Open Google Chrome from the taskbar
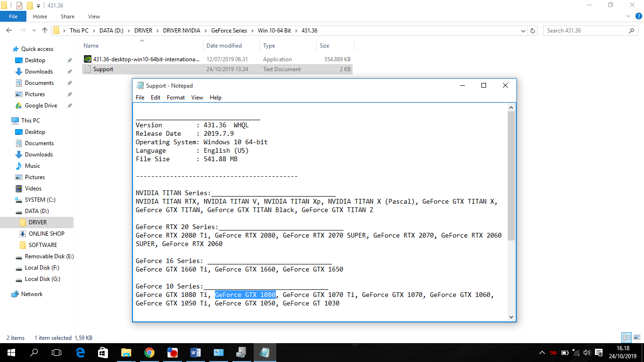 pyautogui.click(x=149, y=352)
